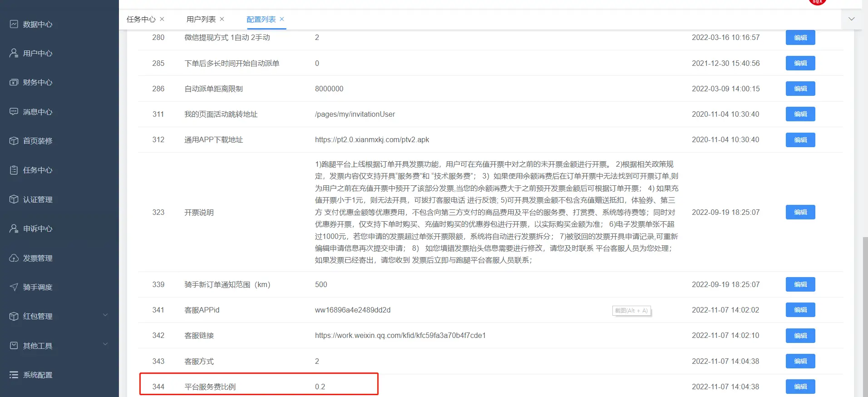868x397 pixels.
Task: Click the 财务中心 wallet icon
Action: (14, 82)
